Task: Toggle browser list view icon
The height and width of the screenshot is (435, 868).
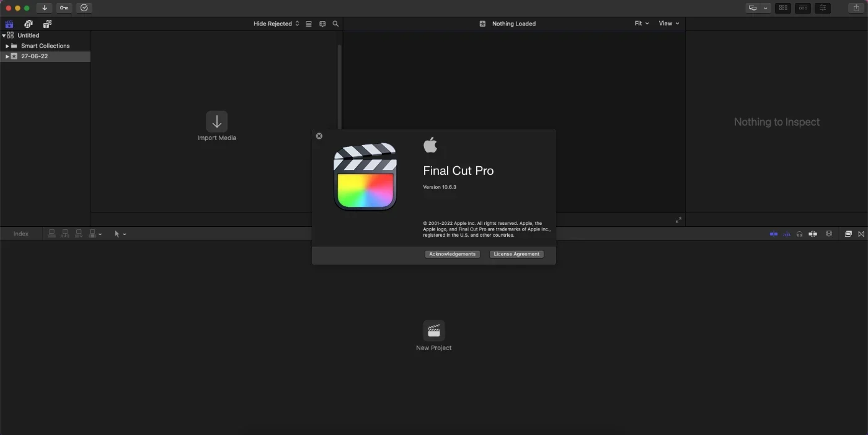Action: tap(309, 24)
